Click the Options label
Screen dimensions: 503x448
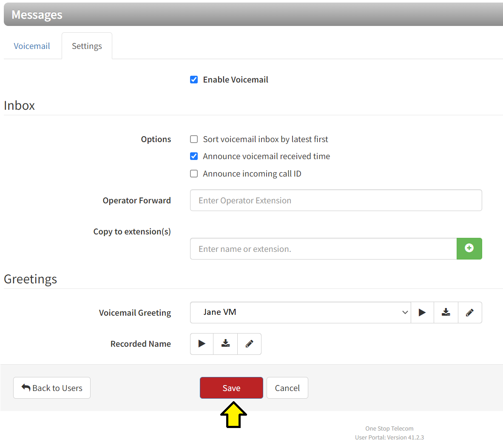coord(156,139)
